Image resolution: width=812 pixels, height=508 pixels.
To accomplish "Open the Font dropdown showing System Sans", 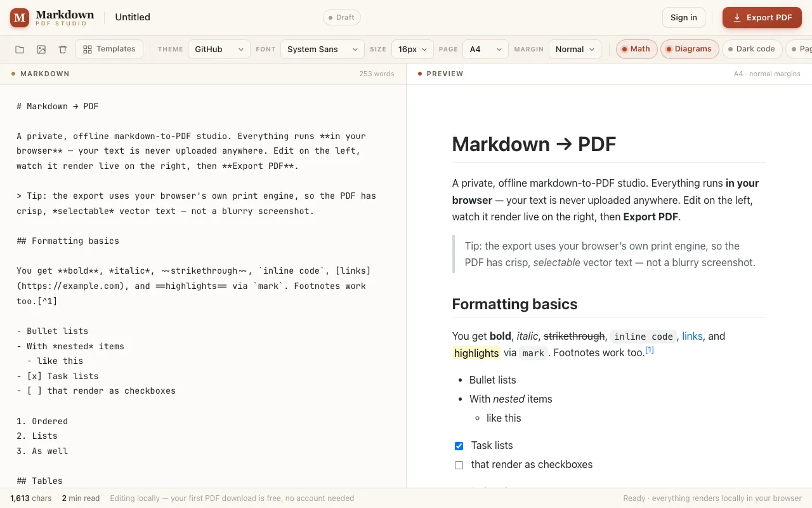I will pyautogui.click(x=322, y=50).
